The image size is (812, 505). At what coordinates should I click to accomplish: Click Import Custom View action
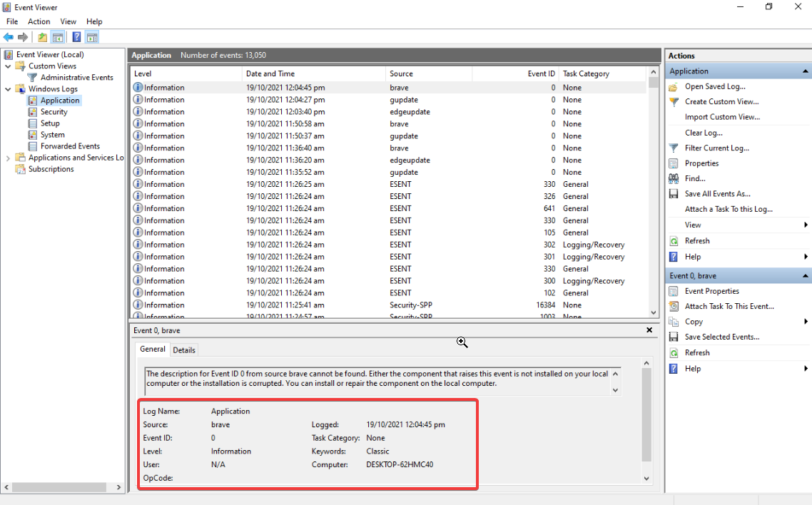(x=722, y=117)
